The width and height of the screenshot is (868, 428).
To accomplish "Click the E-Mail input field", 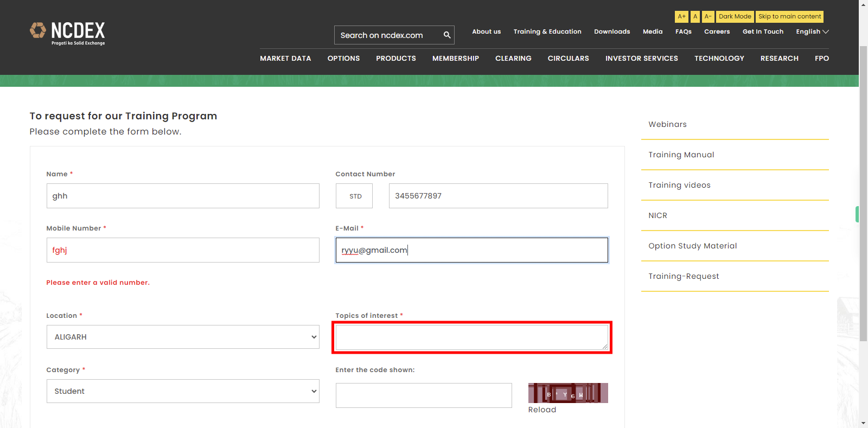I will pos(472,250).
